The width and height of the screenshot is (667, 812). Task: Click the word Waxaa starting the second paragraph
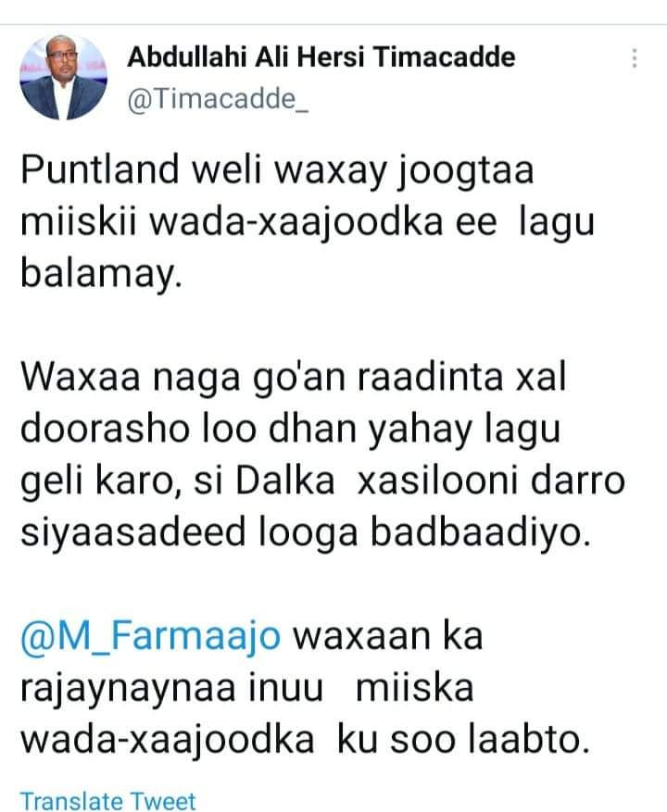[81, 377]
